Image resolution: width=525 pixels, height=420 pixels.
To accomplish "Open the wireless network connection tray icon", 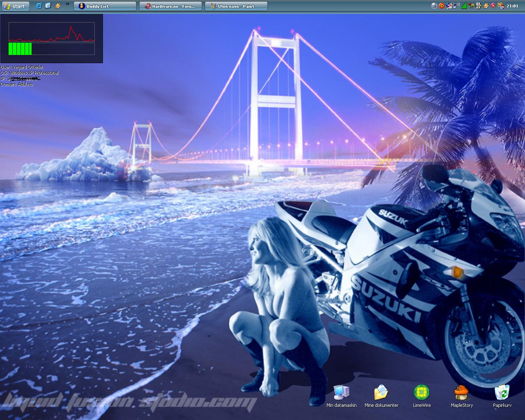I will click(456, 6).
